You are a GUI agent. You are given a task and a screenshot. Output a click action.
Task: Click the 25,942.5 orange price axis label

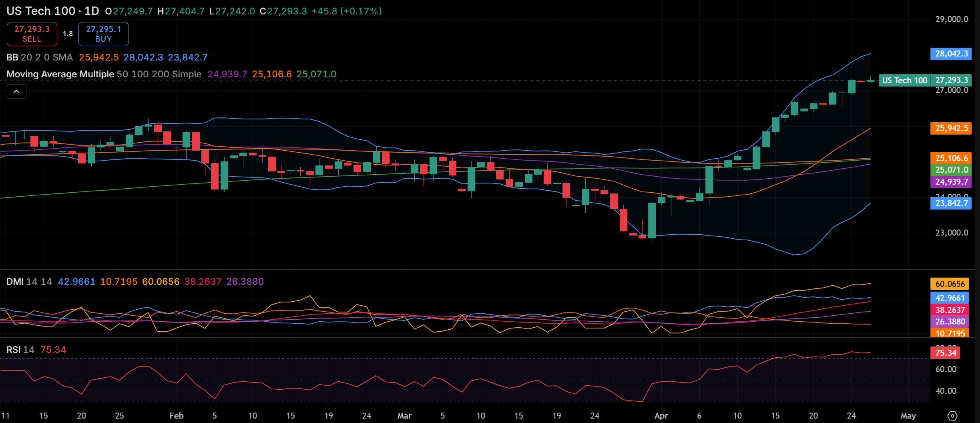951,128
